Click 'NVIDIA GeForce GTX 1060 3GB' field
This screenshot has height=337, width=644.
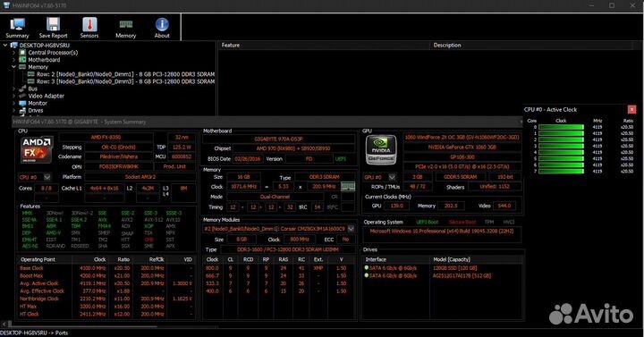point(462,147)
